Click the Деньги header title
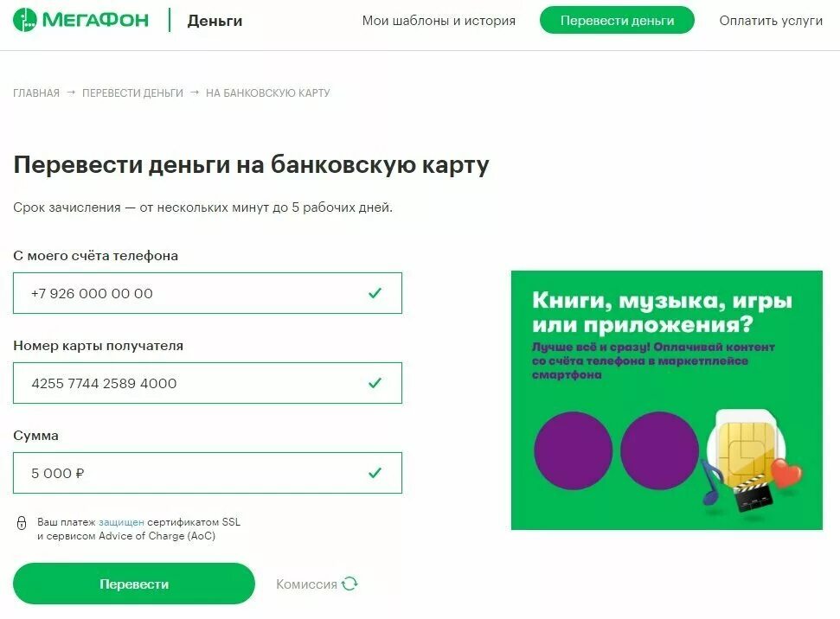The height and width of the screenshot is (619, 840). (215, 21)
